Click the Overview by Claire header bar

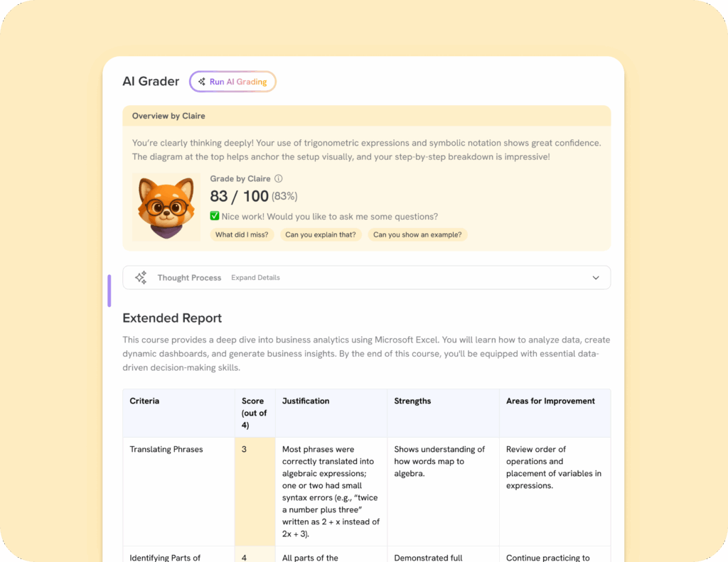(x=366, y=116)
